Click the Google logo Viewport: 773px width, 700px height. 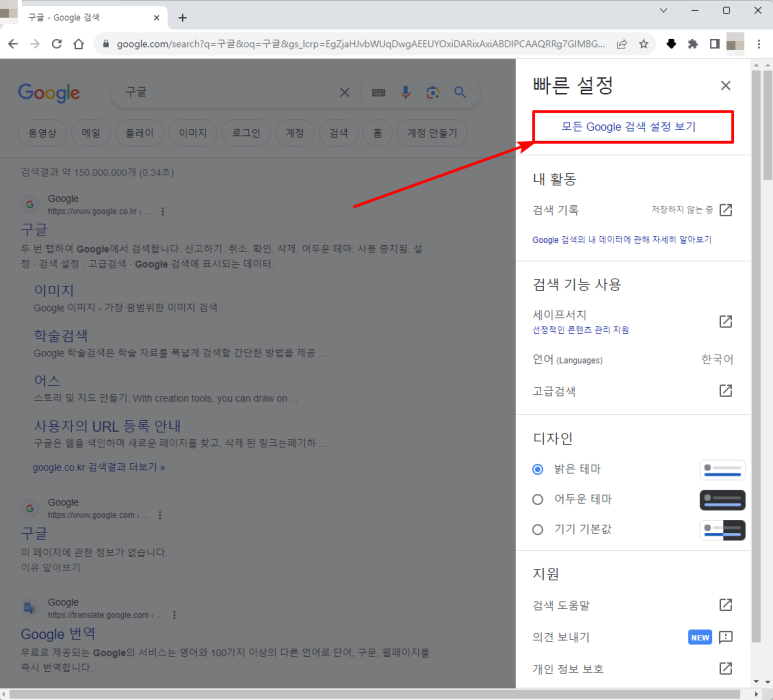[x=49, y=92]
